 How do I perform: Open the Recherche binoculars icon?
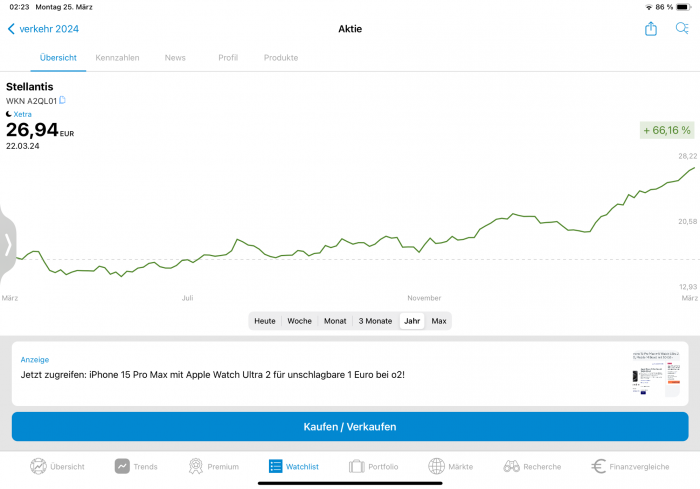click(511, 466)
